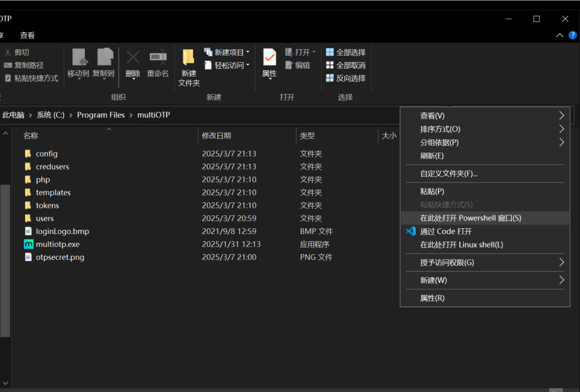Click the Paste shortcut (粘贴快捷方式) icon
This screenshot has height=392, width=580.
[8, 78]
